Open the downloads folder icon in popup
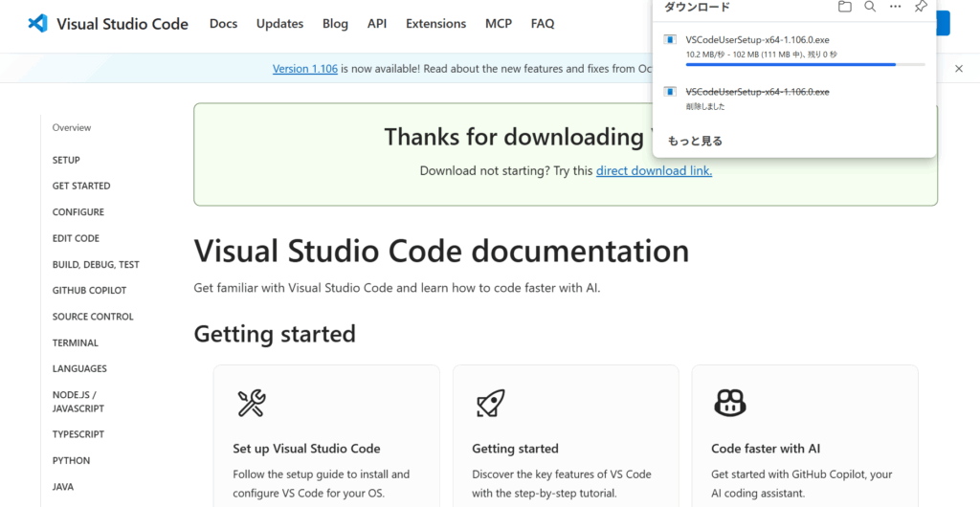The width and height of the screenshot is (980, 507). click(x=844, y=7)
